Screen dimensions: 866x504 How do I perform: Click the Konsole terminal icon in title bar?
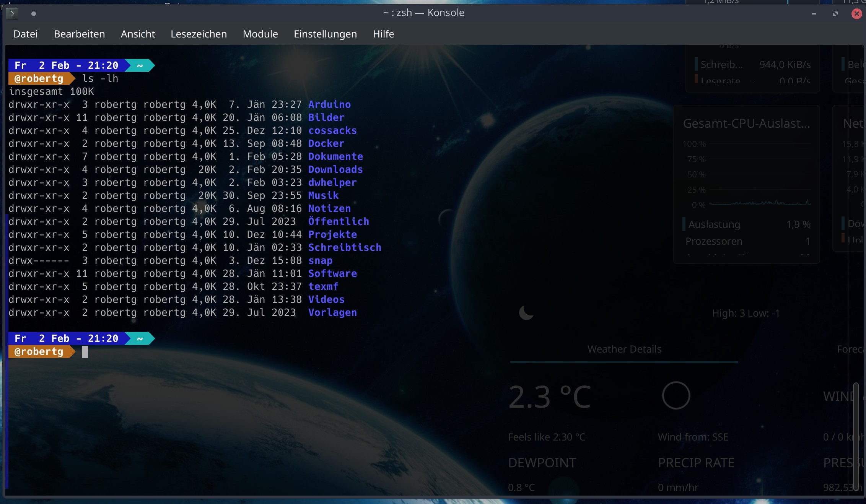[x=12, y=14]
